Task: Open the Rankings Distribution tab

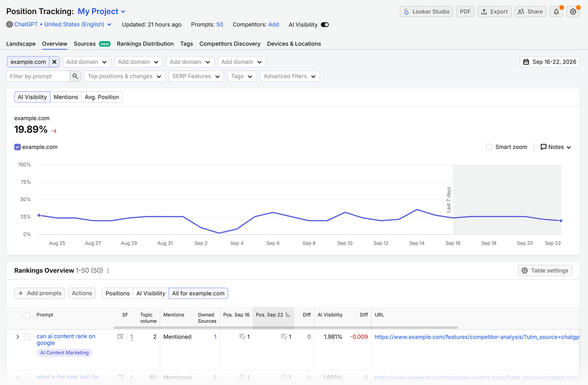Action: pyautogui.click(x=145, y=44)
